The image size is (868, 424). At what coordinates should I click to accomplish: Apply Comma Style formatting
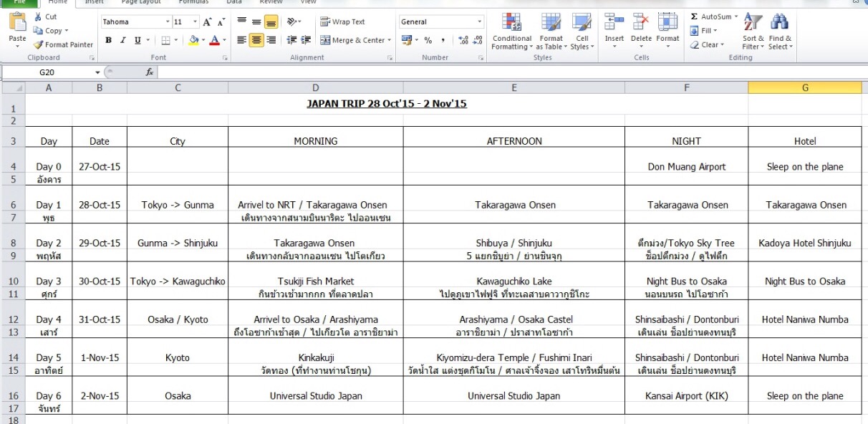(x=443, y=40)
